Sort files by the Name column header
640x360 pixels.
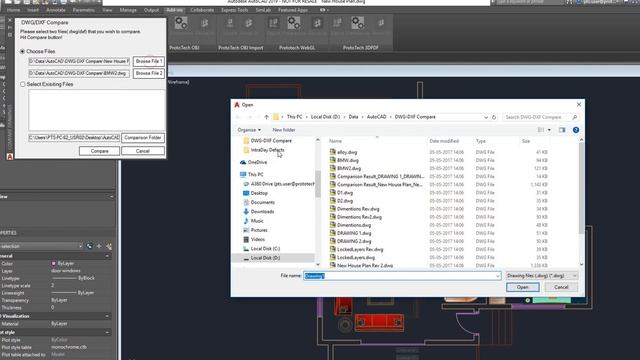pos(336,141)
